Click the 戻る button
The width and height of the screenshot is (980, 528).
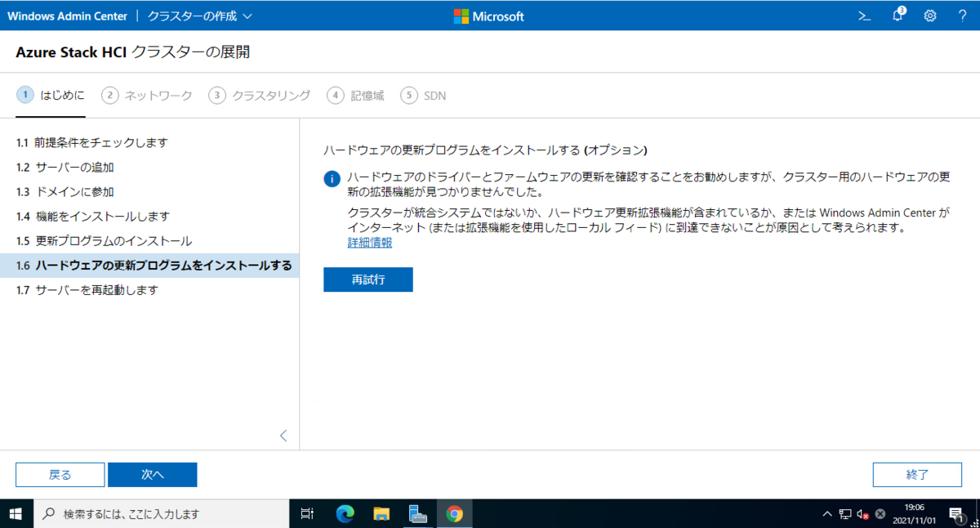click(60, 475)
